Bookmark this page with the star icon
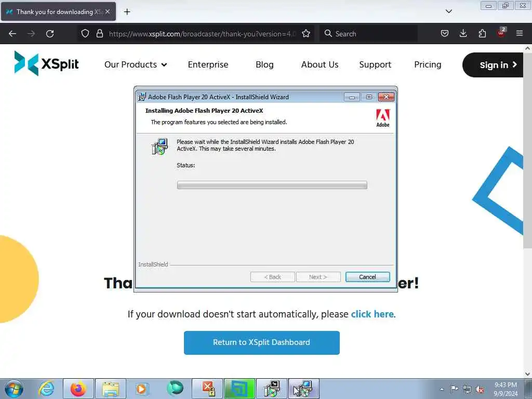This screenshot has height=399, width=532. [306, 34]
